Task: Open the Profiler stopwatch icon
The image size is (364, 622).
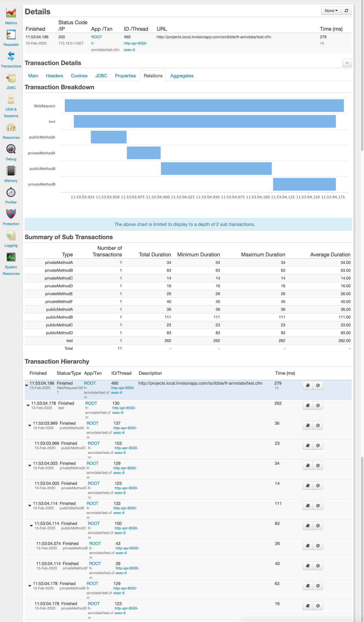Action: click(x=11, y=193)
